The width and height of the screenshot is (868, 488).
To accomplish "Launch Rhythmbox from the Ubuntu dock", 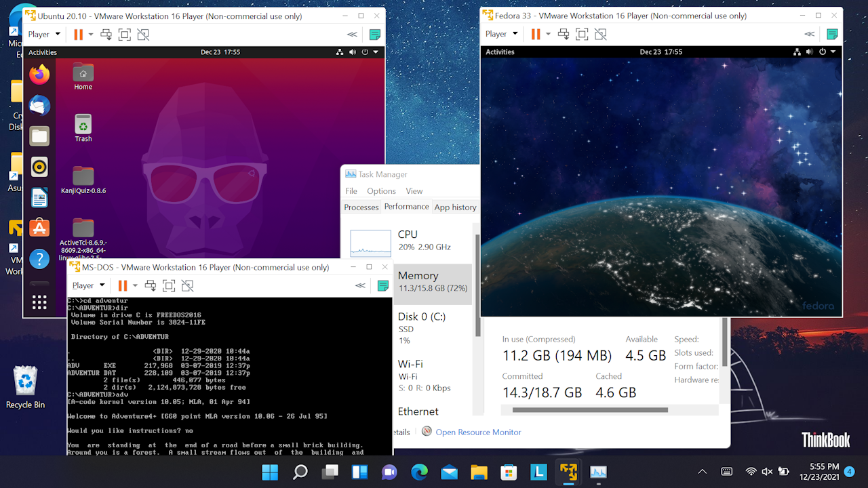I will pos(39,166).
